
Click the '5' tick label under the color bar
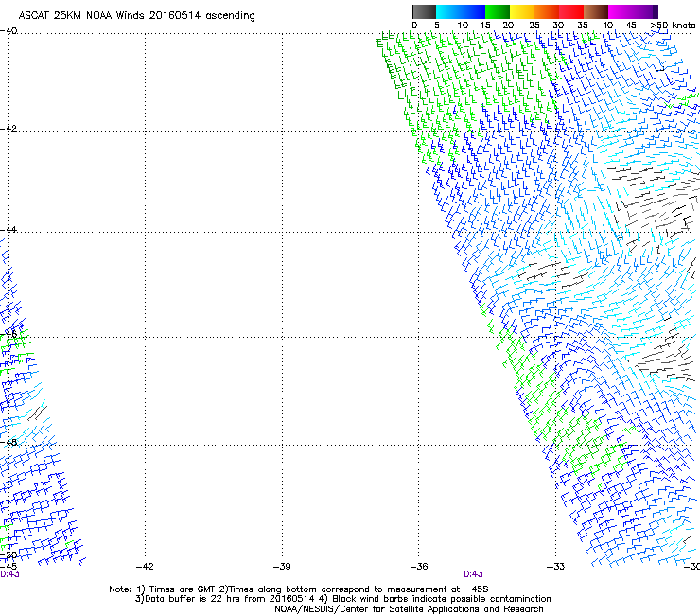click(x=437, y=26)
